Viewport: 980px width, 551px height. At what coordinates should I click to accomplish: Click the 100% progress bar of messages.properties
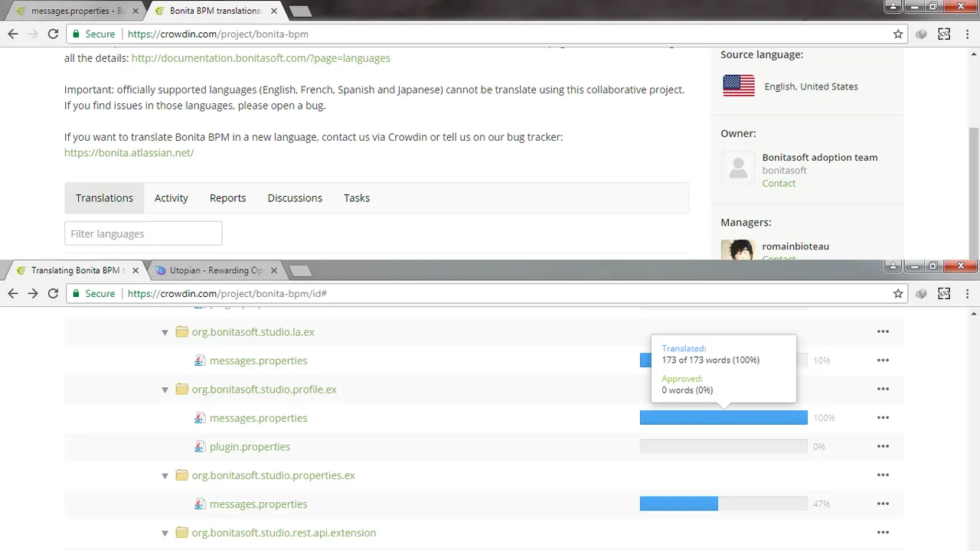tap(724, 418)
